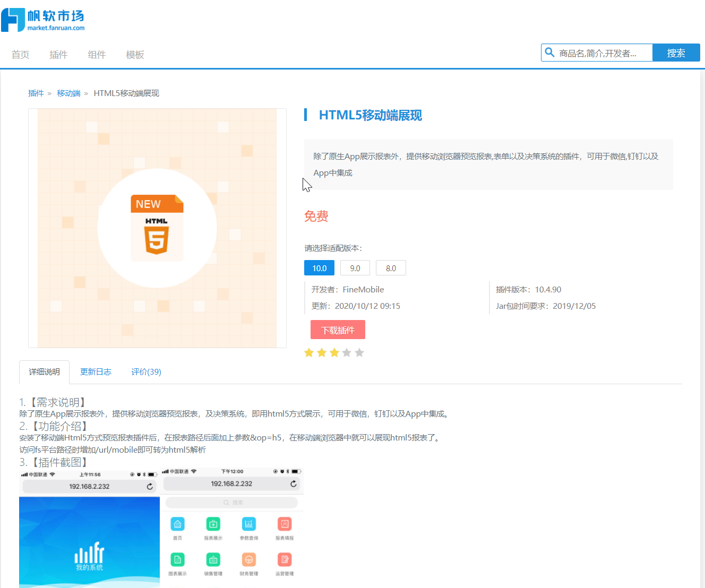Screen dimensions: 705x588
Task: Switch to the 详细说明 tab
Action: [44, 372]
